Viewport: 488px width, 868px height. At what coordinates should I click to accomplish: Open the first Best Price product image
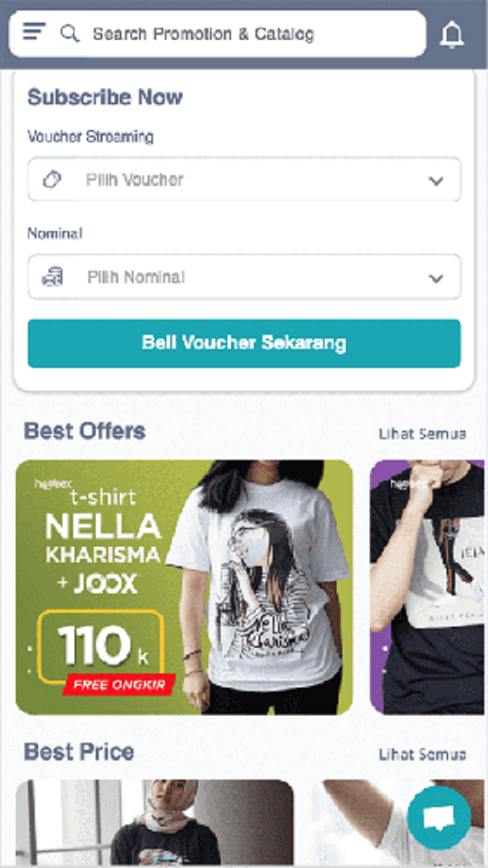pos(155,822)
